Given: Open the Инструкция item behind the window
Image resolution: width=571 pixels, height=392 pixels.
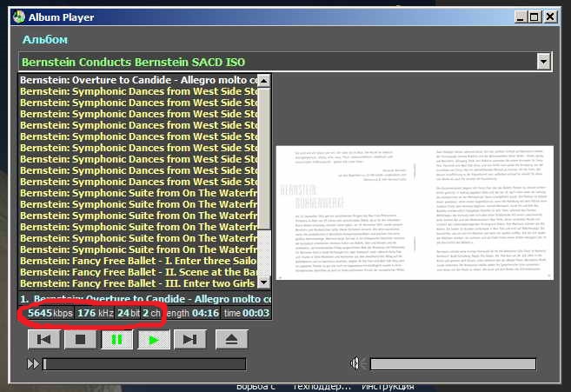Looking at the screenshot, I should 388,388.
